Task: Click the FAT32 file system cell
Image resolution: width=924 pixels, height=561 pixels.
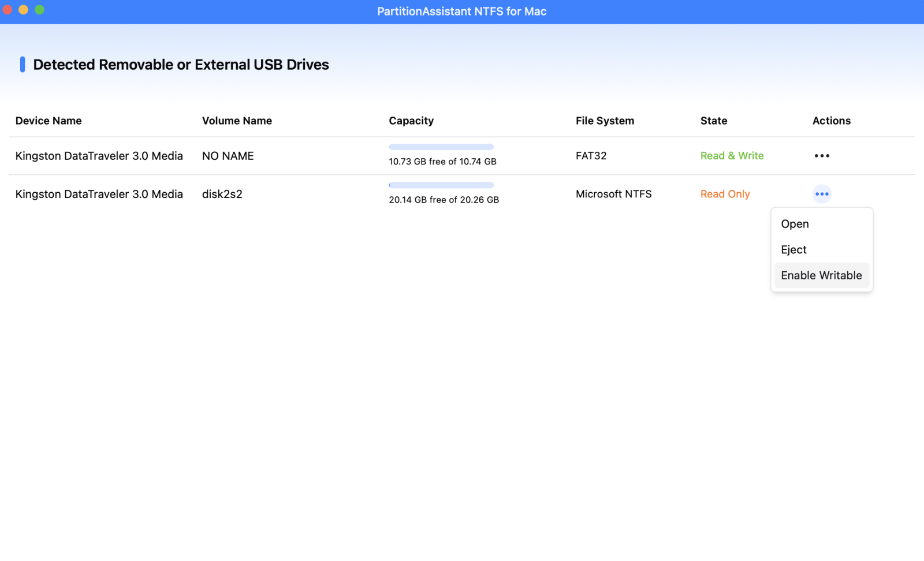Action: (591, 156)
